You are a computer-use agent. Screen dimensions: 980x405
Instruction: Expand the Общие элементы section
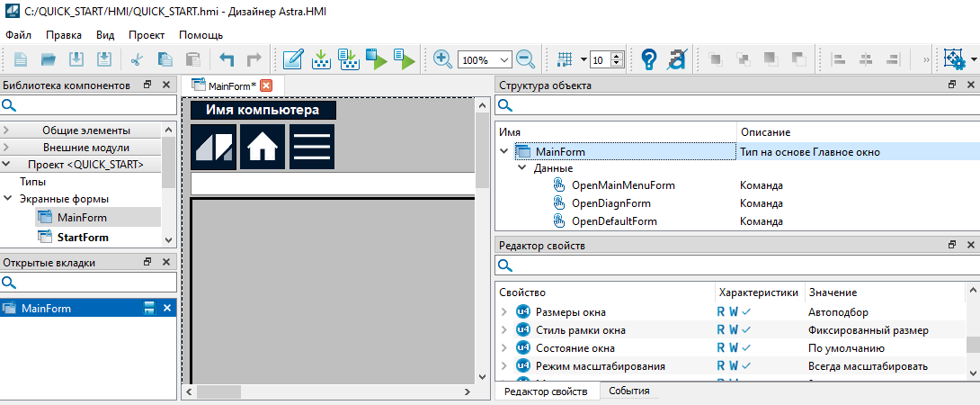click(x=86, y=130)
